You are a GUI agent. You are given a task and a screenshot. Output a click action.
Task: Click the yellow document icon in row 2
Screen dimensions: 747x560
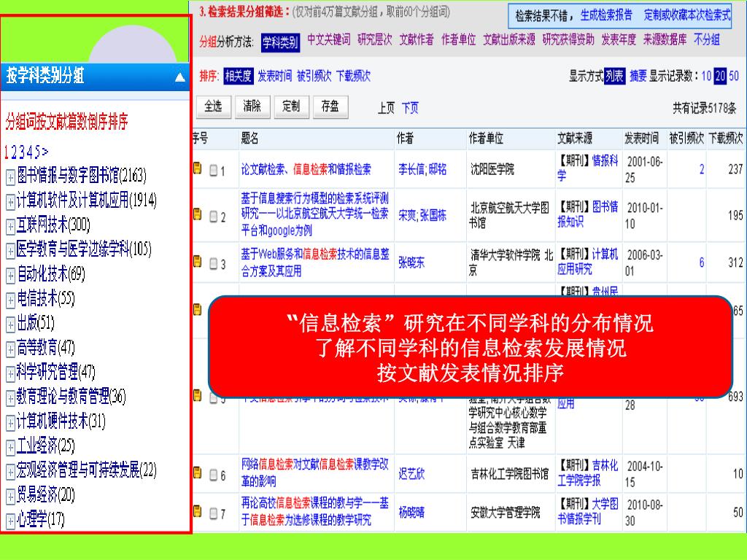click(197, 214)
